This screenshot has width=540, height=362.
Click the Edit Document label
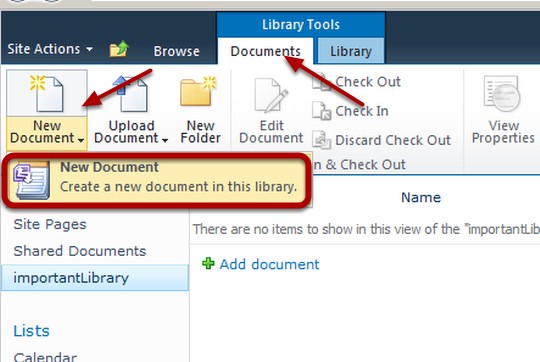tap(271, 132)
